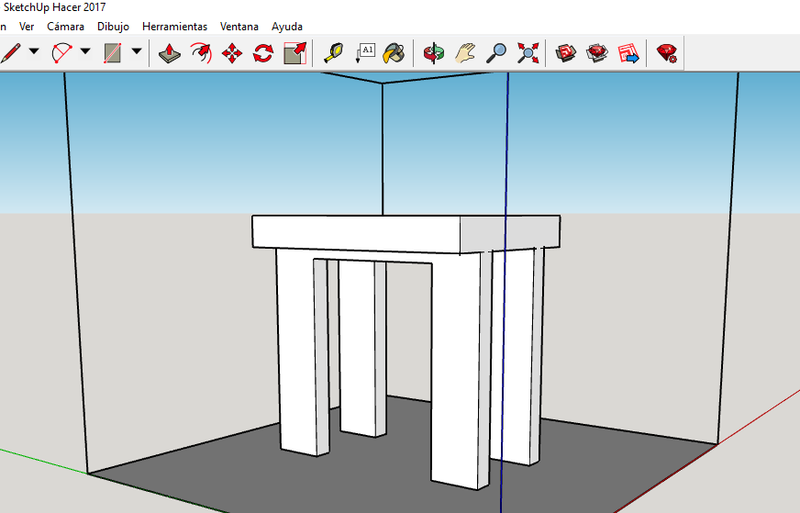
Task: Select the Arc tool
Action: [62, 53]
